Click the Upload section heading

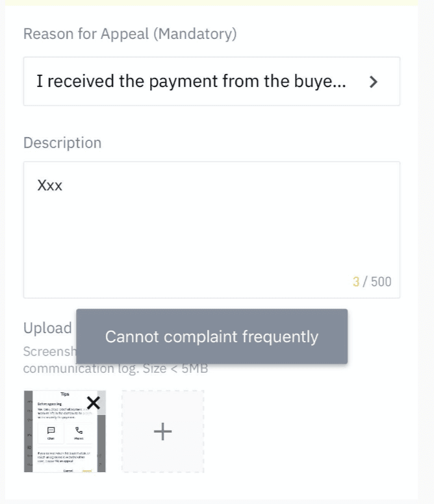(x=47, y=328)
